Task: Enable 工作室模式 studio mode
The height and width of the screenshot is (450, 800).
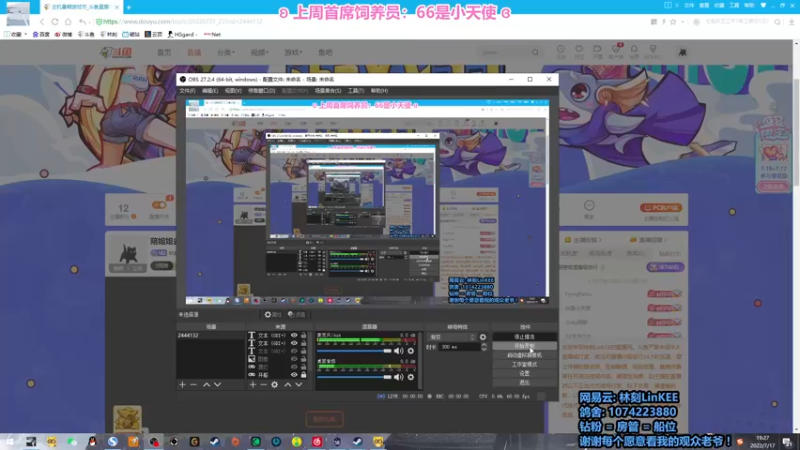Action: 524,364
